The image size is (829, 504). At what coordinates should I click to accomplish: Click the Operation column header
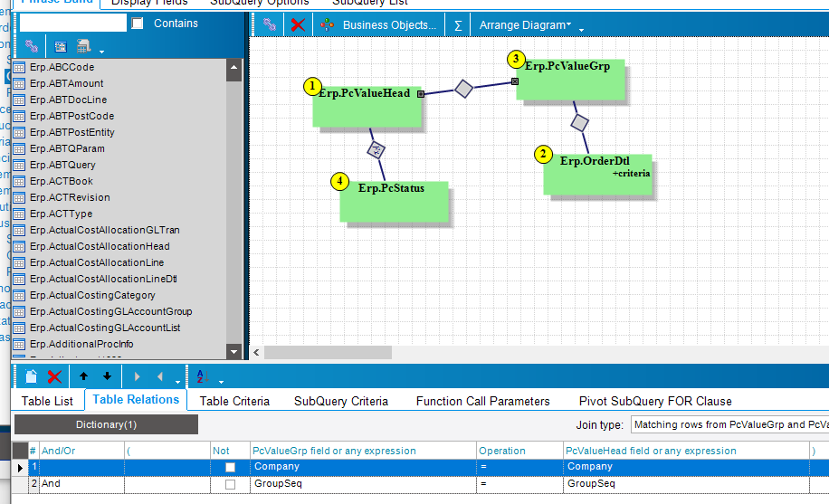click(x=519, y=451)
